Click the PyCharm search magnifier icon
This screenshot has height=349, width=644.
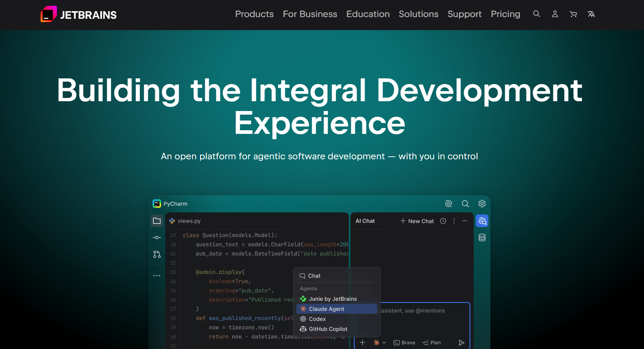pos(465,204)
